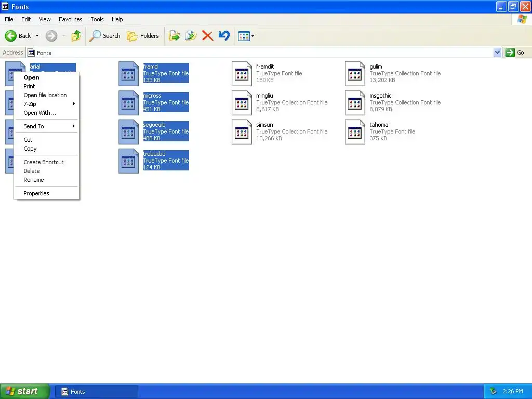Select the framd font file icon
The height and width of the screenshot is (399, 532).
coord(129,74)
